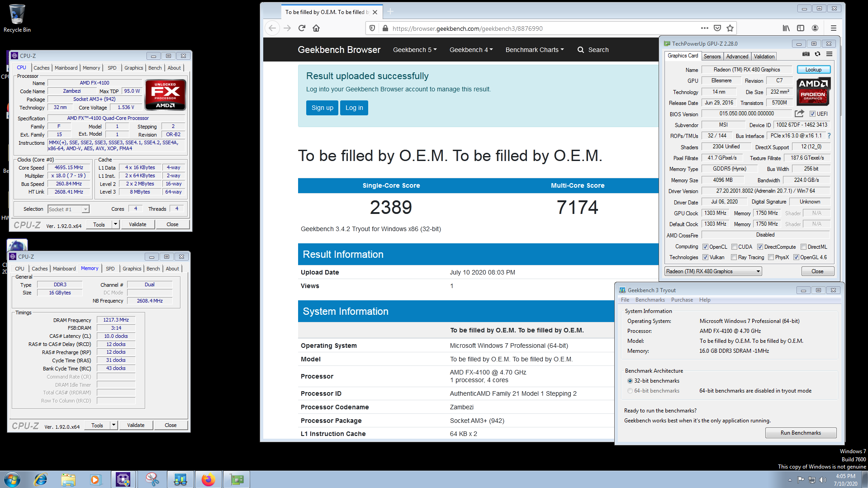The height and width of the screenshot is (488, 868).
Task: Click the Sign up button
Action: 322,108
